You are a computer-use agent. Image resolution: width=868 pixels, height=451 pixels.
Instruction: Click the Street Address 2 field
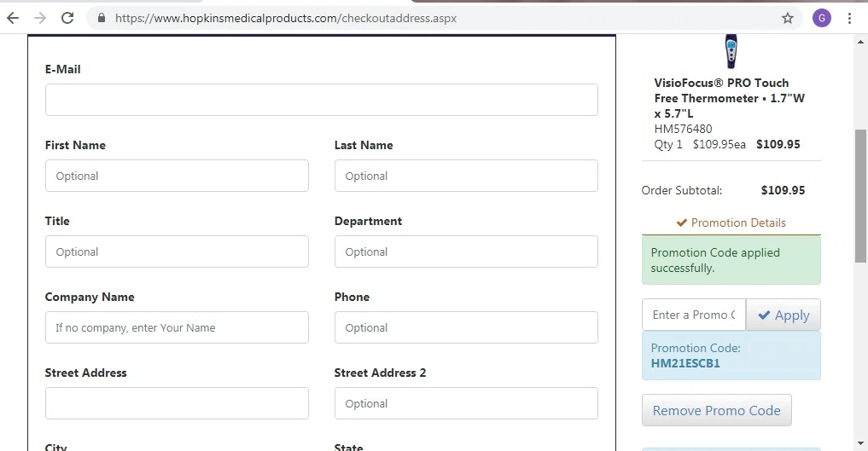pos(466,403)
